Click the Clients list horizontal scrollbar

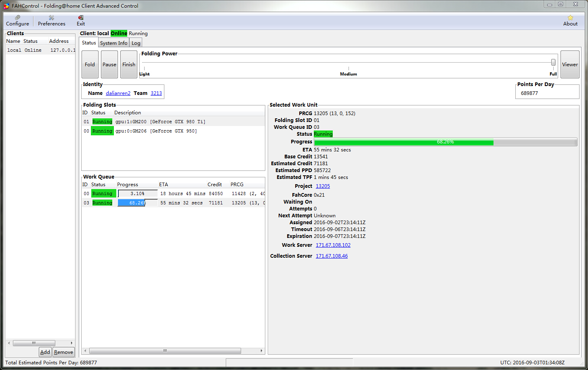click(x=34, y=343)
